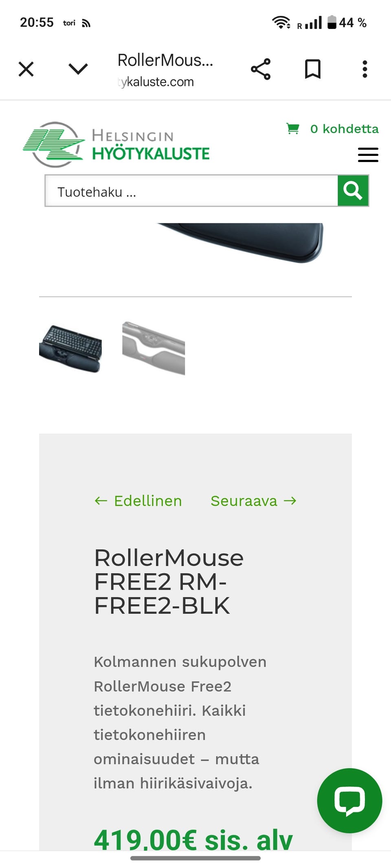Go to previous product with Edellinen
The image size is (391, 868).
coord(138,501)
